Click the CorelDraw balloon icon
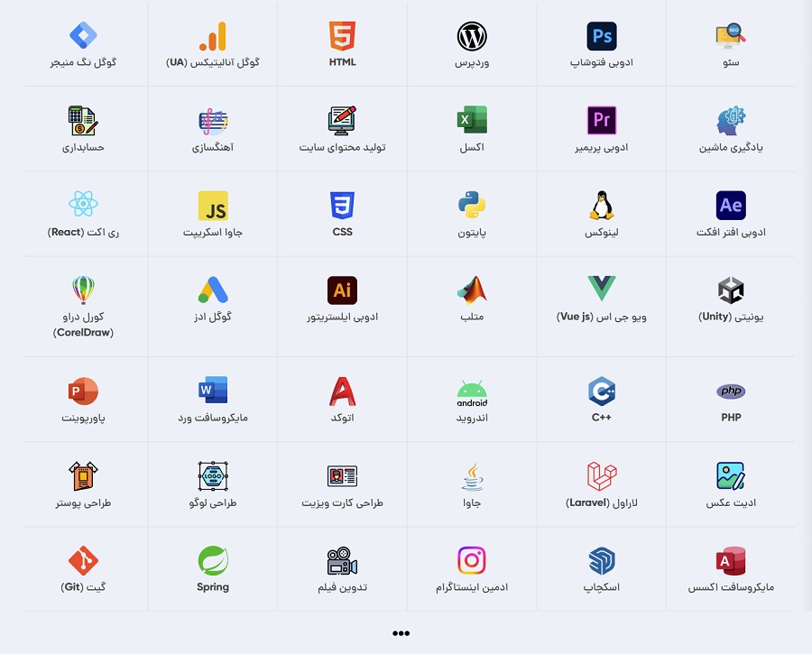The height and width of the screenshot is (654, 812). [83, 290]
